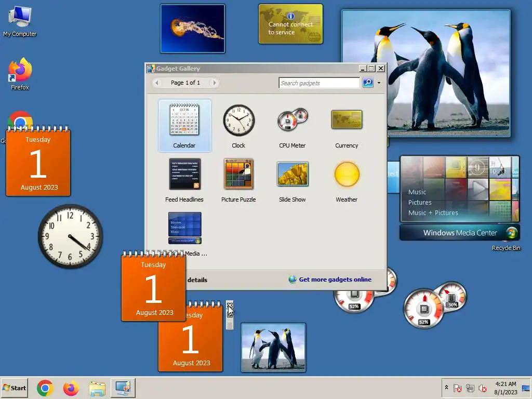Open the search options dropdown arrow
532x399 pixels.
(379, 83)
